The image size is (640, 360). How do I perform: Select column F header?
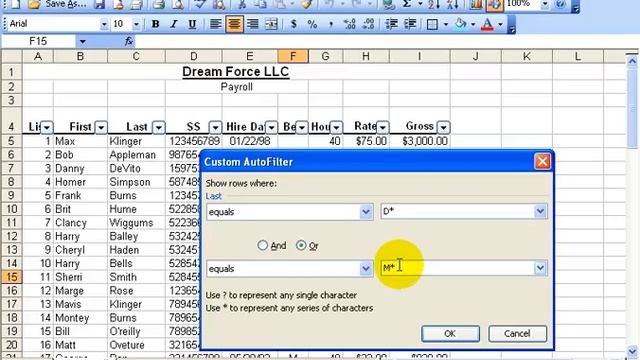point(293,56)
